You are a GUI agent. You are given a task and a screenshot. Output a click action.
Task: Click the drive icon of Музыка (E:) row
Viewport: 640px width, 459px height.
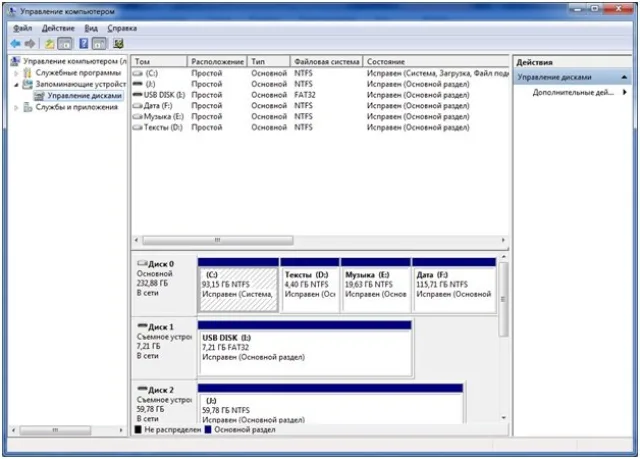pyautogui.click(x=138, y=116)
